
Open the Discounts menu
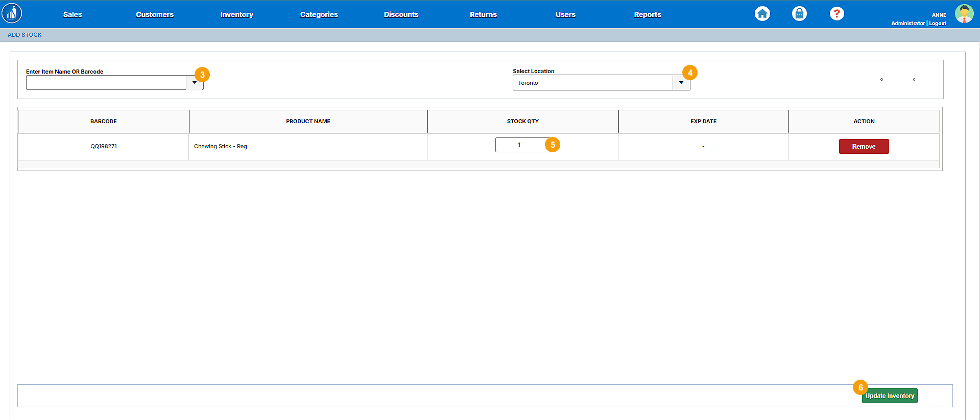click(401, 14)
